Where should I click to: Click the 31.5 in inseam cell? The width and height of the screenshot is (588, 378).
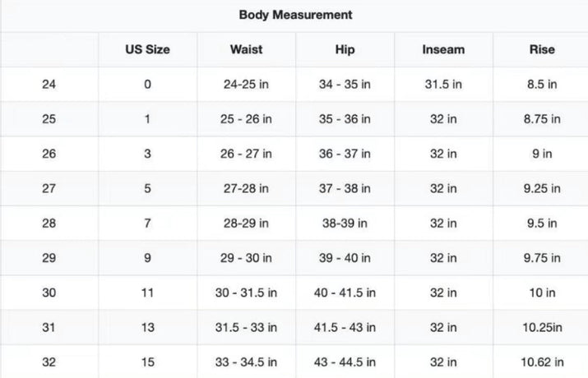tap(443, 84)
